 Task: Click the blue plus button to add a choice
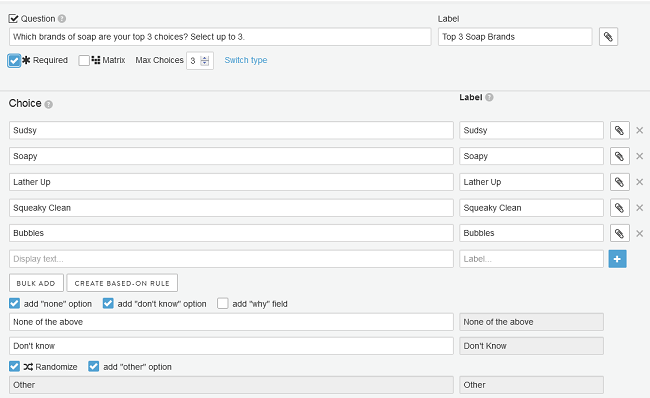pyautogui.click(x=617, y=259)
